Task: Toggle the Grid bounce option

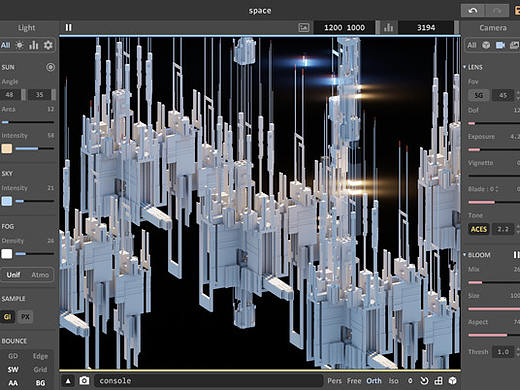Action: [40, 369]
